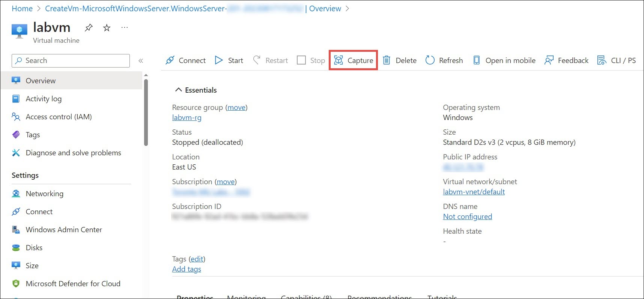Image resolution: width=644 pixels, height=299 pixels.
Task: Click the Overview monitor icon in sidebar
Action: (x=16, y=80)
